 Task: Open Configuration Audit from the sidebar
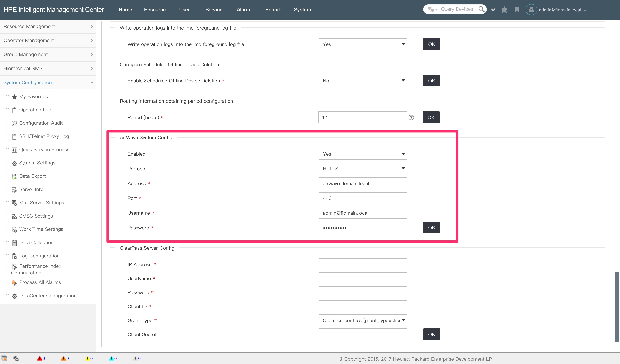tap(41, 123)
